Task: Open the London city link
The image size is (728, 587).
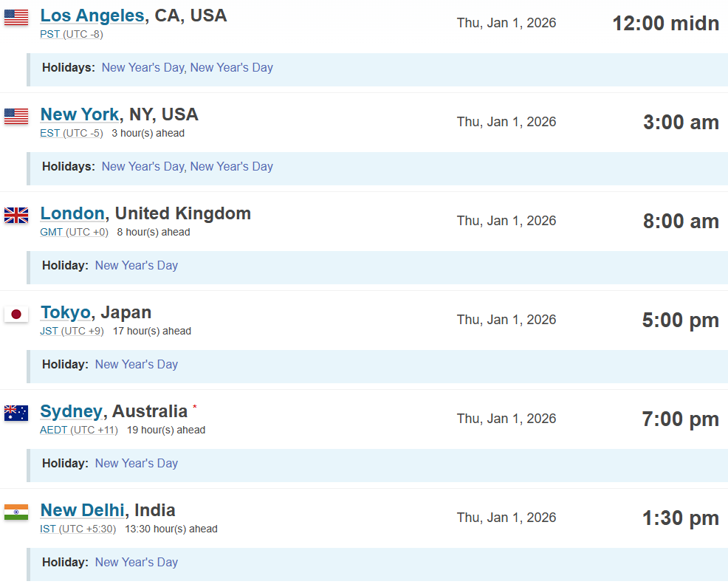Action: point(72,213)
